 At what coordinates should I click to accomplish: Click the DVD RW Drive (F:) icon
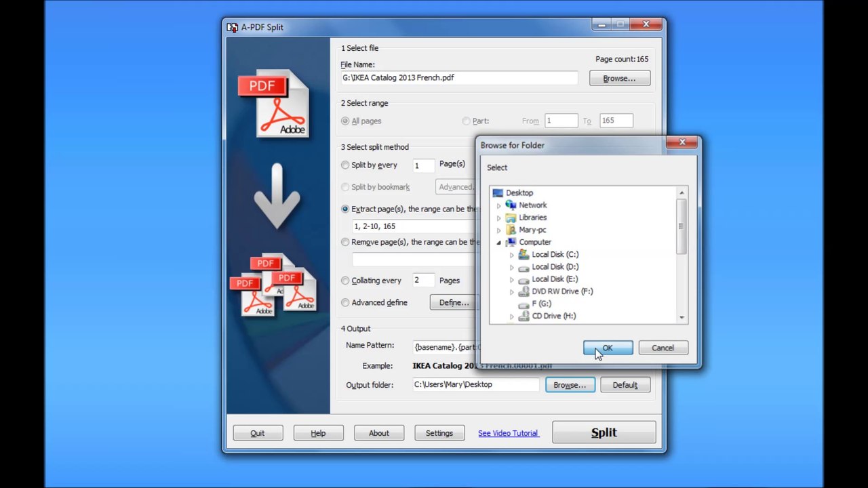point(524,291)
